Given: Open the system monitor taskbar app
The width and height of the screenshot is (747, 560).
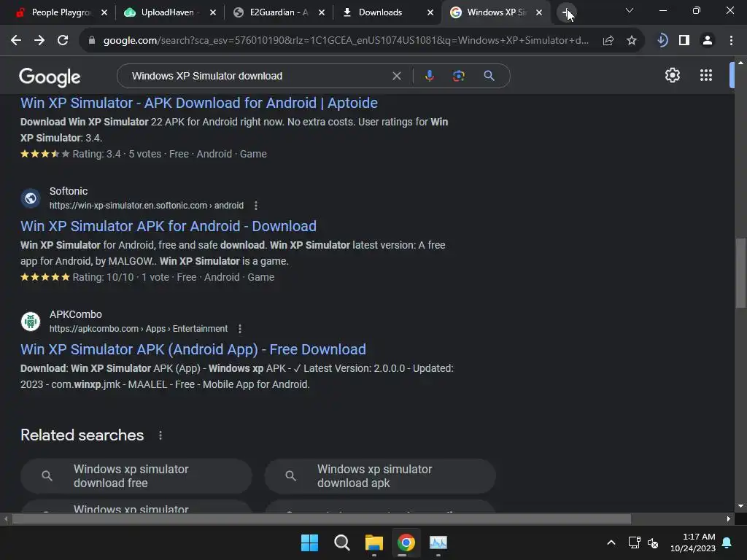Looking at the screenshot, I should pyautogui.click(x=438, y=542).
